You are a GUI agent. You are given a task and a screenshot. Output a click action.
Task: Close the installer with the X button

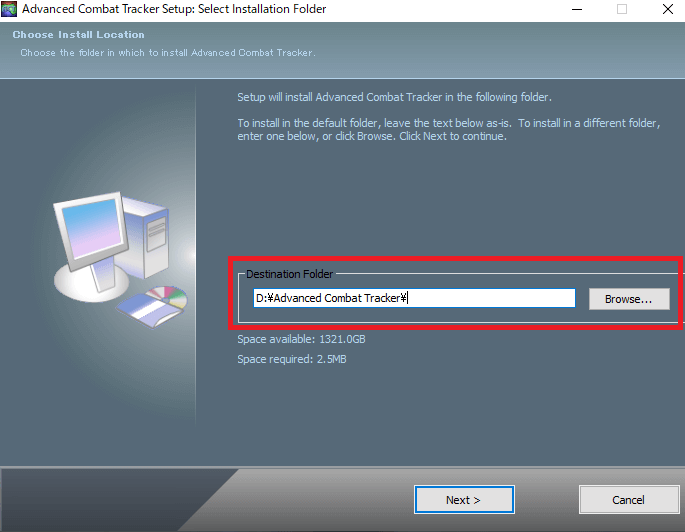(x=667, y=10)
